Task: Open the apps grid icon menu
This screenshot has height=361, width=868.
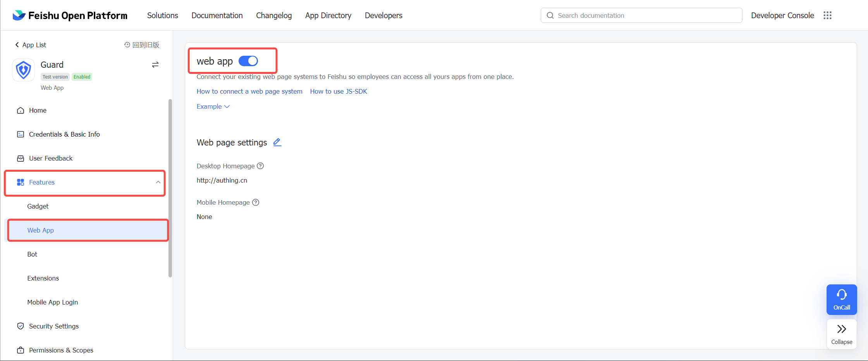Action: (x=827, y=15)
